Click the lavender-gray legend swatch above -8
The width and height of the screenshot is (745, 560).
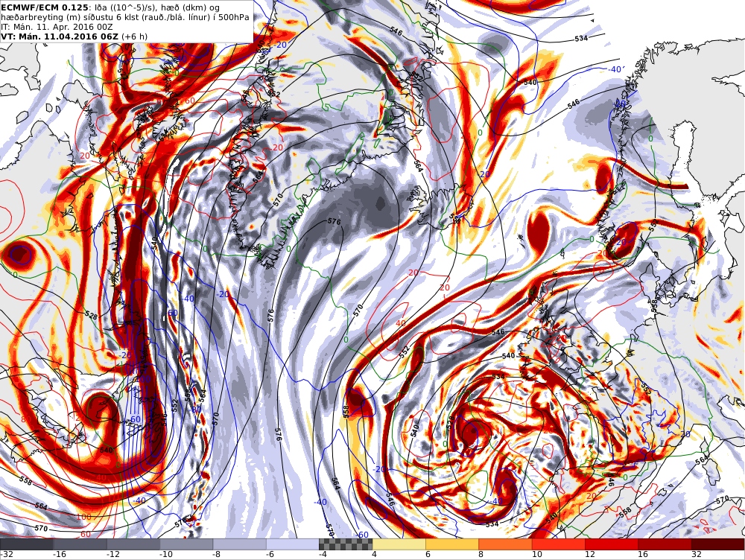click(239, 544)
